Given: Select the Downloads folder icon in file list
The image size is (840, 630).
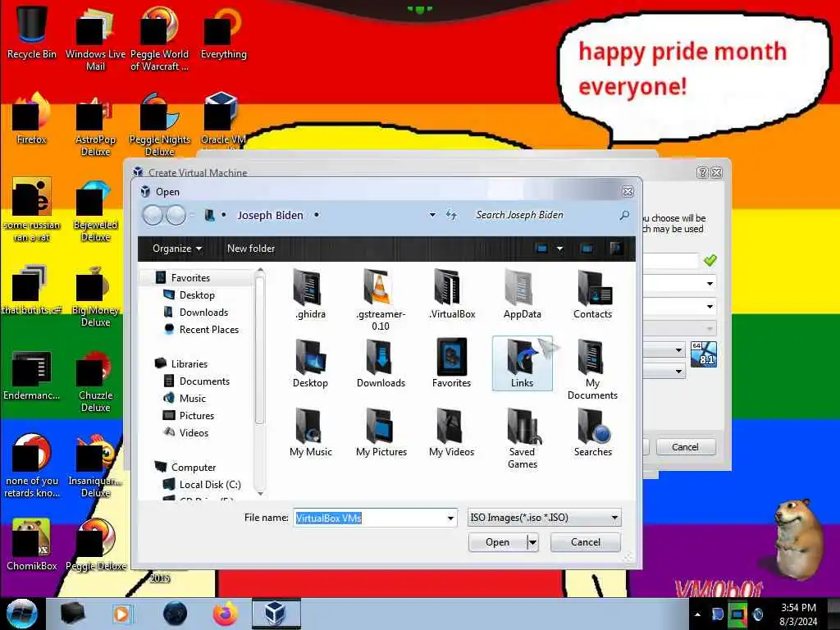Looking at the screenshot, I should [x=381, y=363].
